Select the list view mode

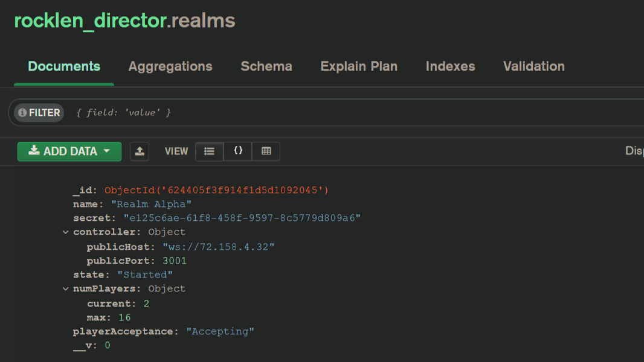(209, 151)
